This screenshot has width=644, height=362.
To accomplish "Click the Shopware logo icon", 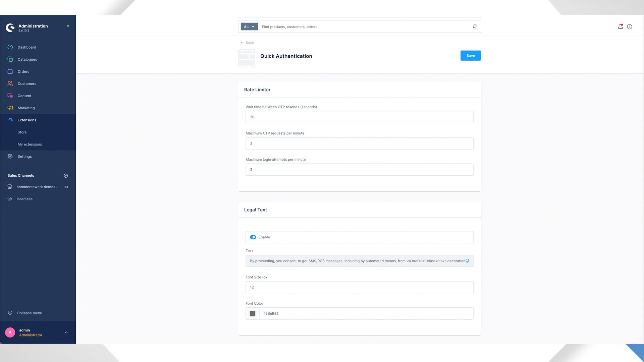I will click(x=10, y=27).
